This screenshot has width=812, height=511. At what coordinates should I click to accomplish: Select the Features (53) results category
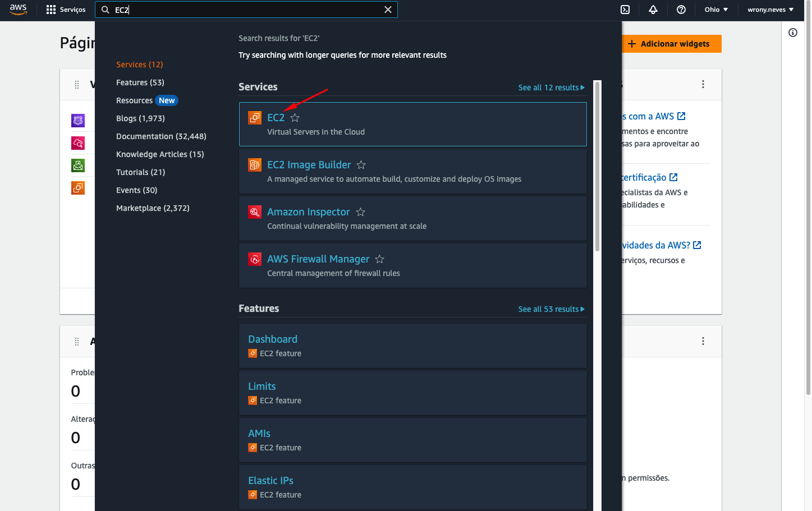point(140,82)
